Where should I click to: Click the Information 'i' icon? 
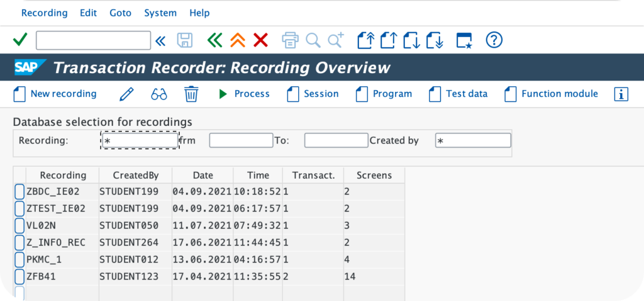point(621,94)
